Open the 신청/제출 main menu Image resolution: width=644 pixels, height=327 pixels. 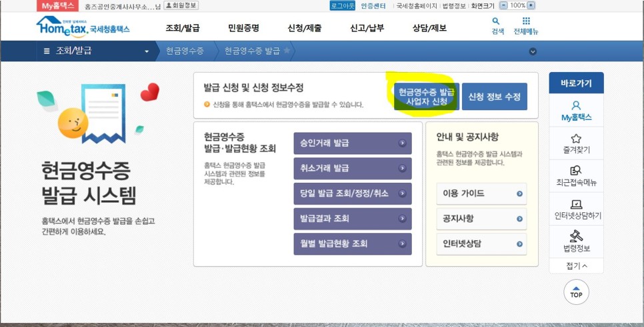point(305,28)
